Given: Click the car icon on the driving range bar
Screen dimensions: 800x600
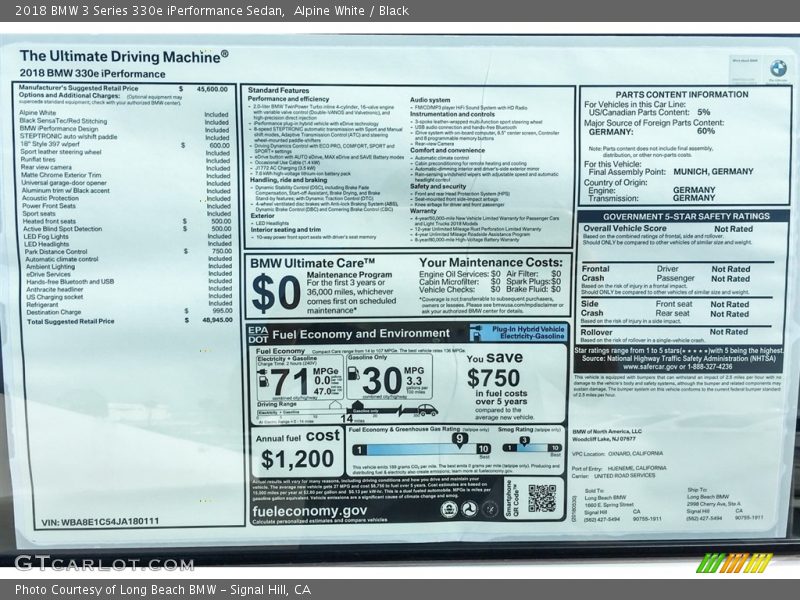Looking at the screenshot, I should [x=428, y=410].
